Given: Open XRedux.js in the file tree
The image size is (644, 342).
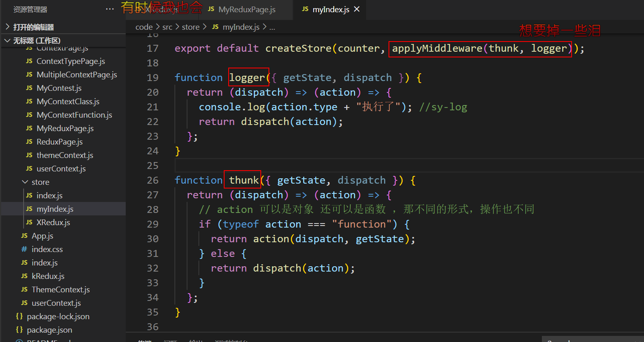Looking at the screenshot, I should (53, 222).
